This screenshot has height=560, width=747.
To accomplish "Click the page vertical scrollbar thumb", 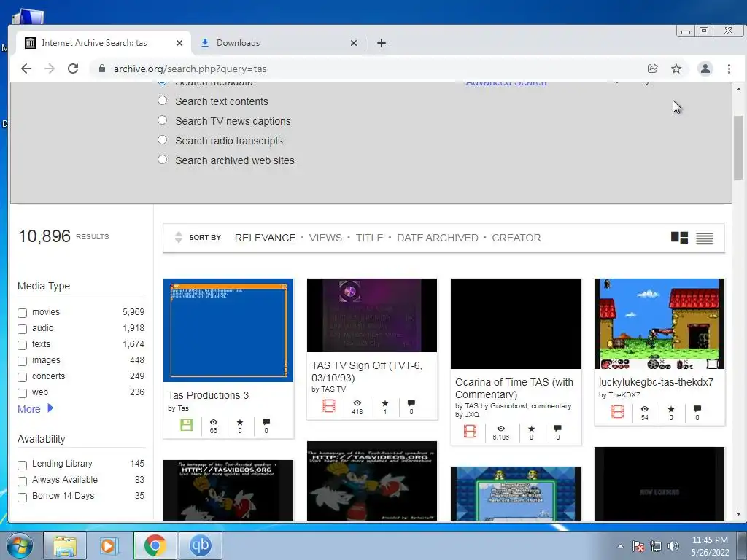I will [738, 147].
